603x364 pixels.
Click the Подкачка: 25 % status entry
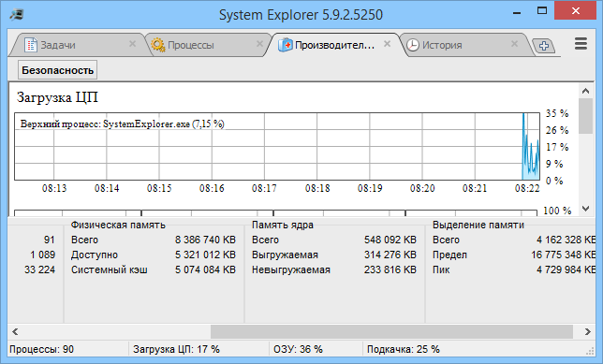pos(404,349)
